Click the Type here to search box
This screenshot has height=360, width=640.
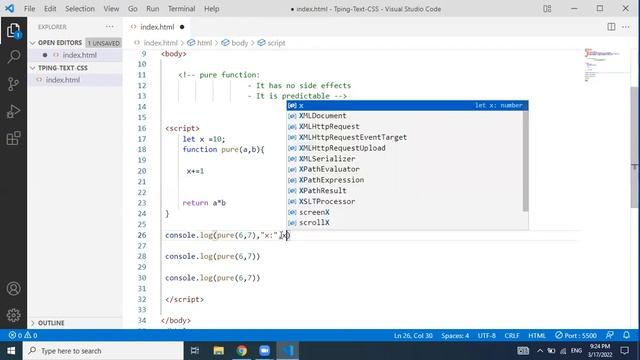pyautogui.click(x=103, y=351)
